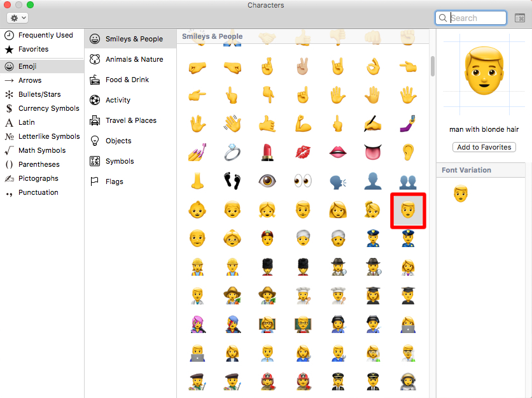Select the single bust silhouette emoji
532x398 pixels.
coord(373,181)
